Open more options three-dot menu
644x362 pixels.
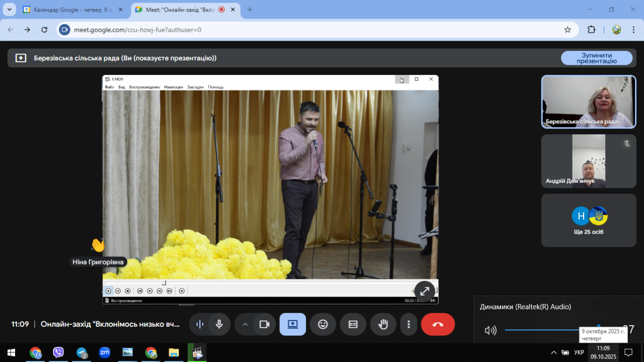(409, 324)
